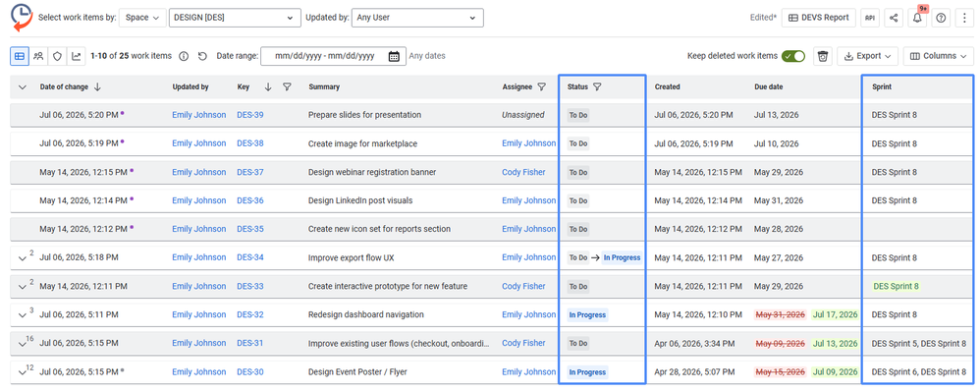Open the Export dropdown

(x=867, y=56)
